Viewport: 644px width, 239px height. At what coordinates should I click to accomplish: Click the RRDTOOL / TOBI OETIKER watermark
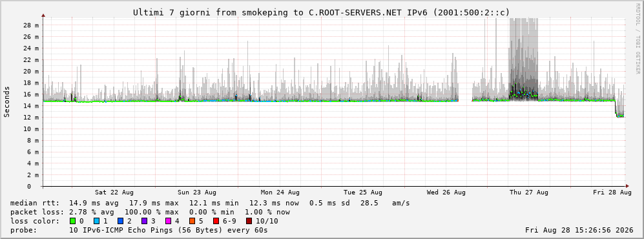pyautogui.click(x=638, y=39)
